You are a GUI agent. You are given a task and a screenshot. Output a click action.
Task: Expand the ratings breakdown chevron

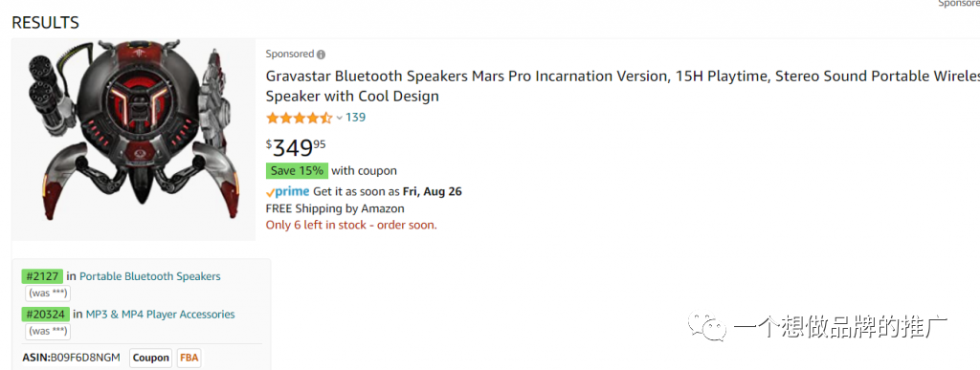point(340,118)
